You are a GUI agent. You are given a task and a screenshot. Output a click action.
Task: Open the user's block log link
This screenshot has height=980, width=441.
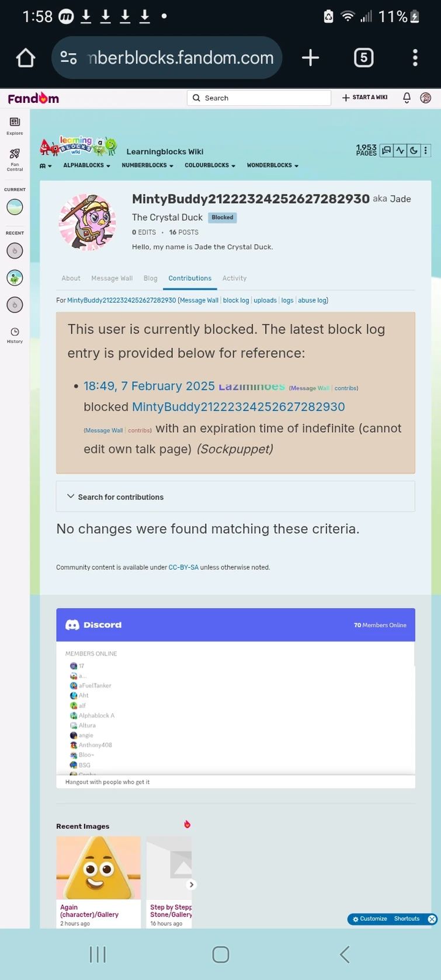pos(236,300)
